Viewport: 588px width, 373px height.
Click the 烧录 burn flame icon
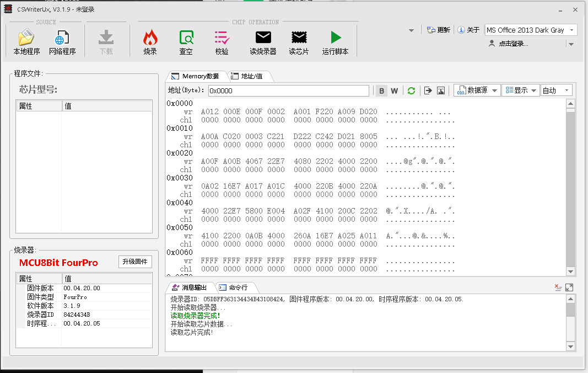coord(150,38)
